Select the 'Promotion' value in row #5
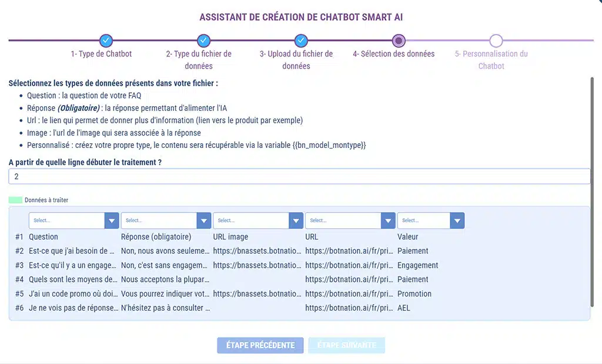The height and width of the screenshot is (364, 602). point(414,294)
